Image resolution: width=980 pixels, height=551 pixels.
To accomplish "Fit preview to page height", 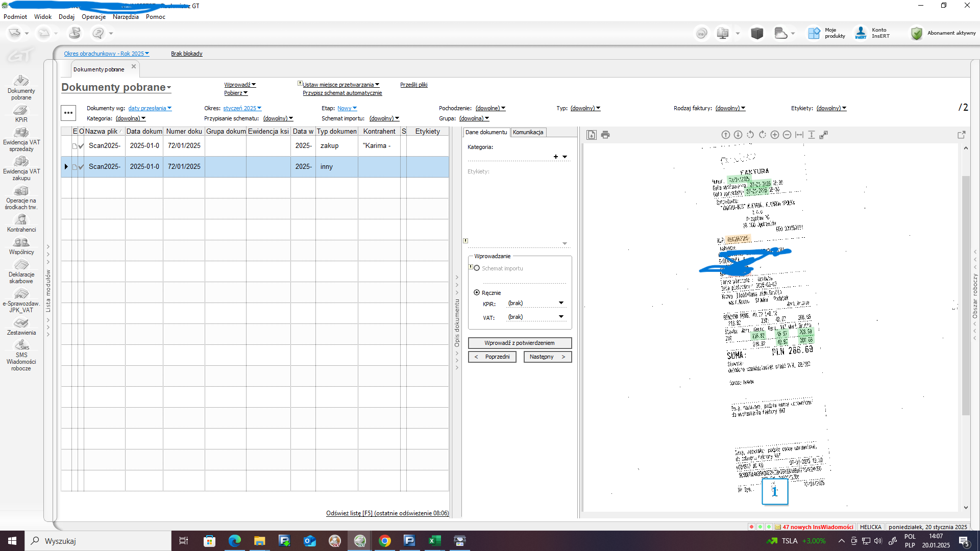I will 812,135.
